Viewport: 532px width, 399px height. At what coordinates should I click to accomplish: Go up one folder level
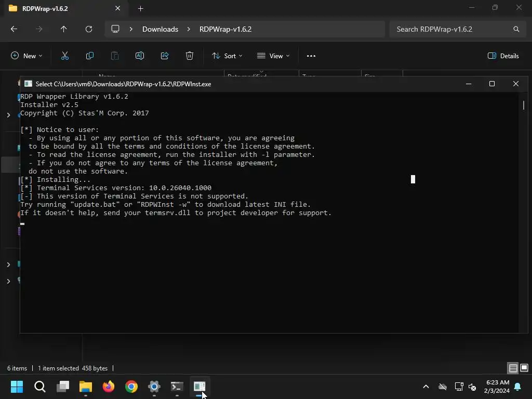[63, 29]
